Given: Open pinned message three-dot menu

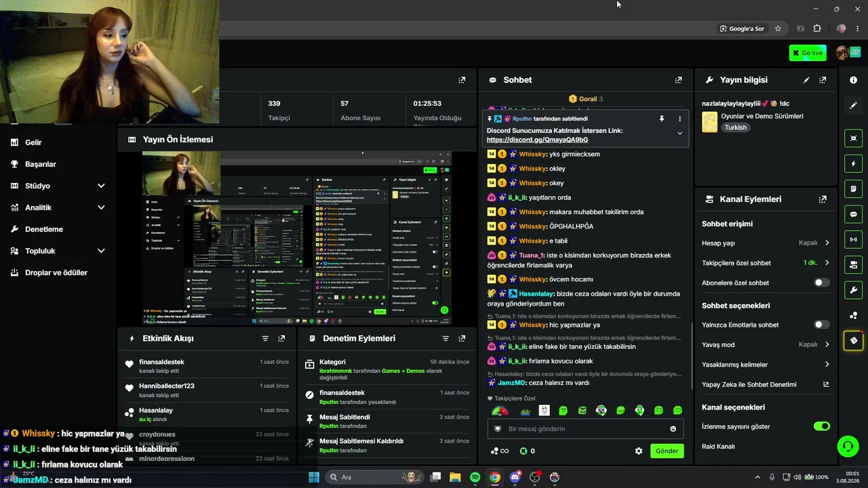Looking at the screenshot, I should pos(679,119).
